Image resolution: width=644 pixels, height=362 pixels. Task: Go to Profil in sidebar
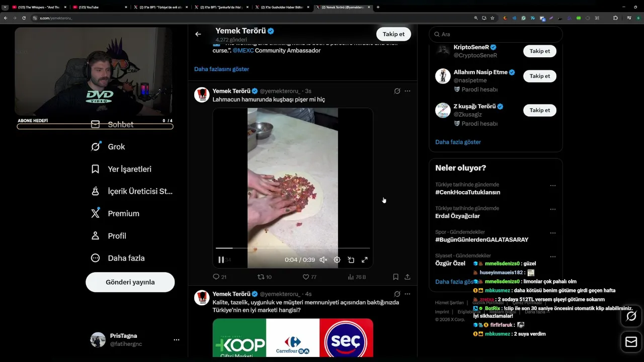pyautogui.click(x=108, y=236)
